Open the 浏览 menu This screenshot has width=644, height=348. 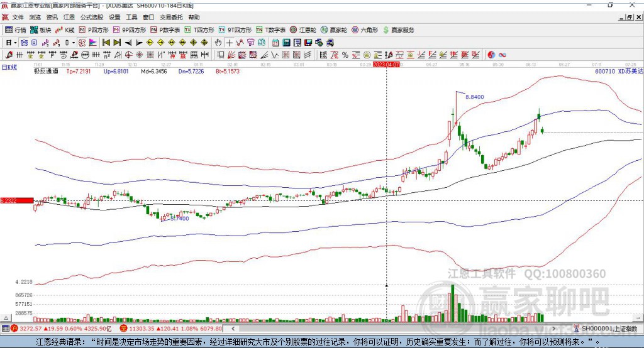click(x=35, y=17)
